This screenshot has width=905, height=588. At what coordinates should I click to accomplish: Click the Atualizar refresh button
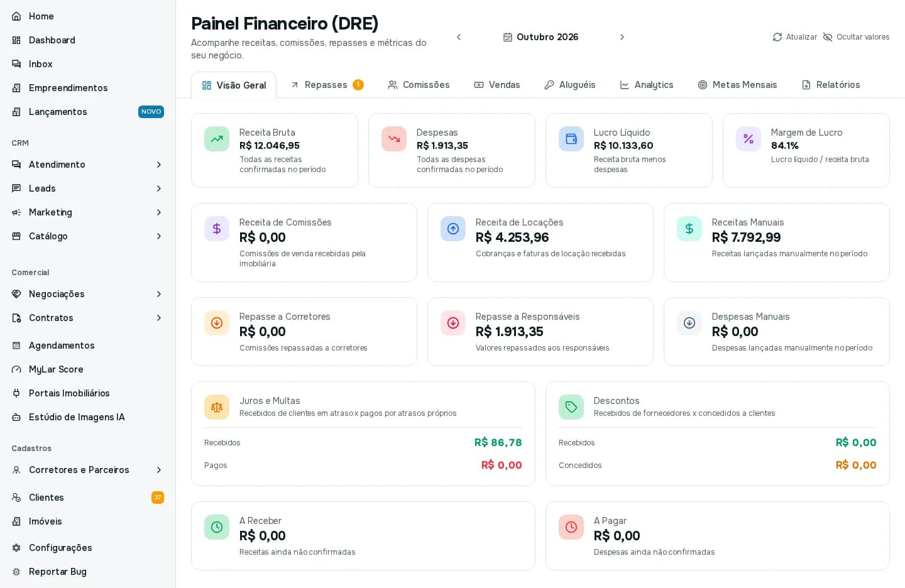[x=794, y=37]
